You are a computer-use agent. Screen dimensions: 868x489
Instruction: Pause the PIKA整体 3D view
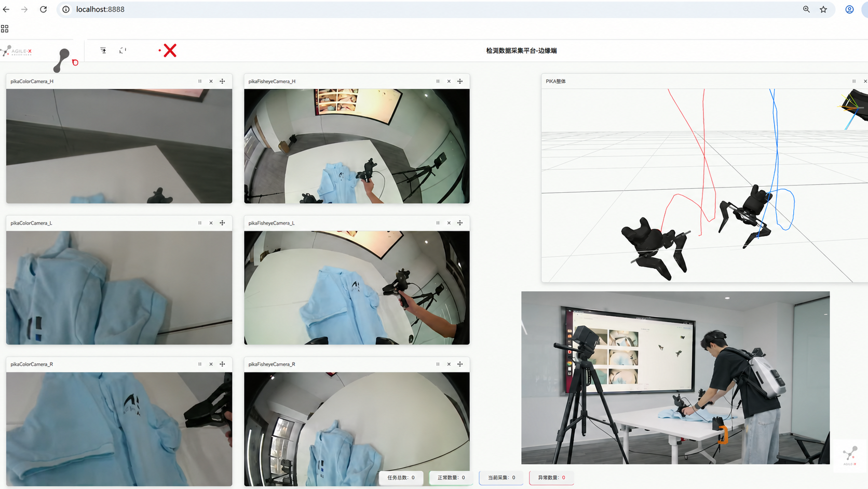(854, 81)
